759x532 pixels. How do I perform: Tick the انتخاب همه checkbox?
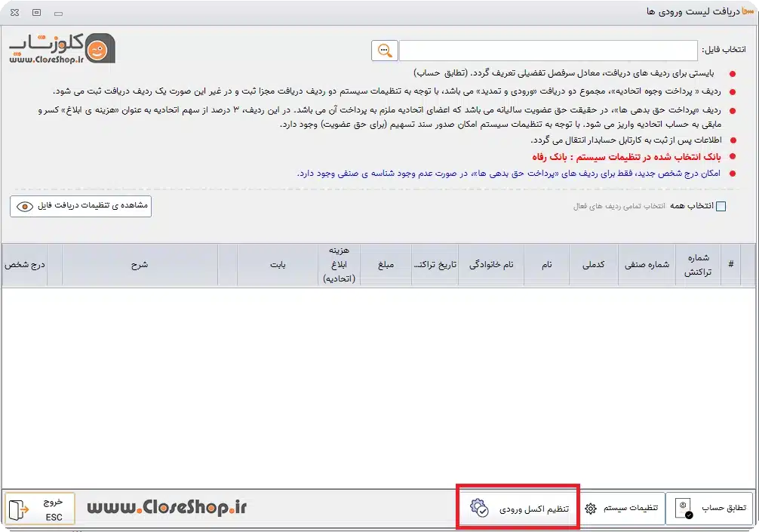pyautogui.click(x=721, y=206)
